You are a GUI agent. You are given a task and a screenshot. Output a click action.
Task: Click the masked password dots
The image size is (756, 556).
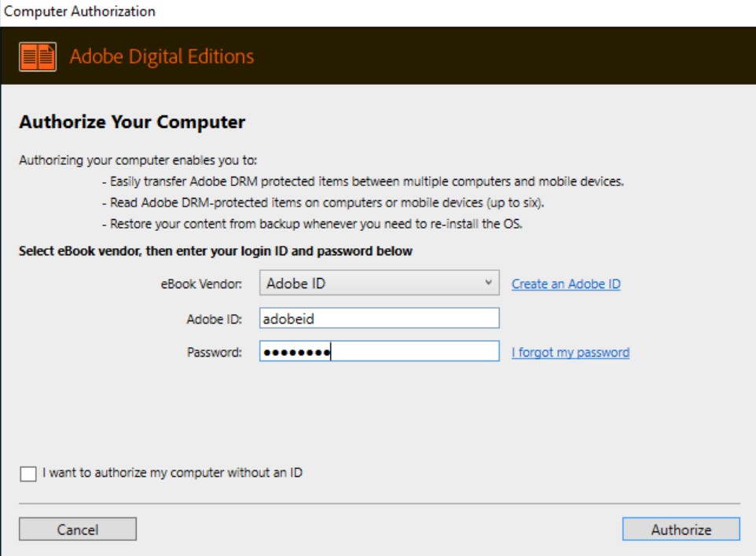(x=299, y=353)
